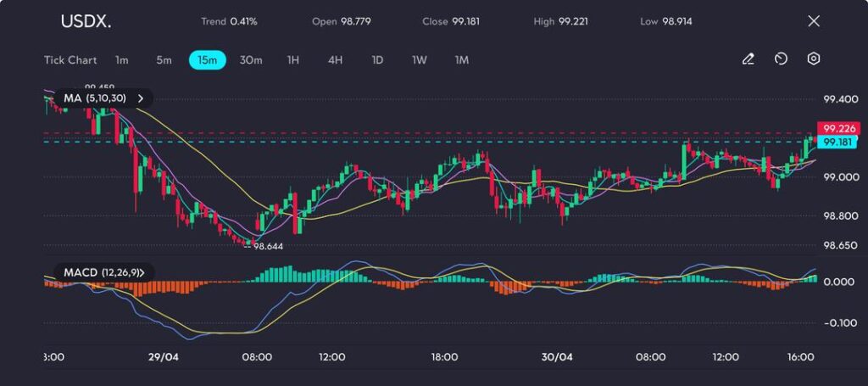Screen dimensions: 868x386
Task: Choose the 4H interval
Action: (x=335, y=60)
